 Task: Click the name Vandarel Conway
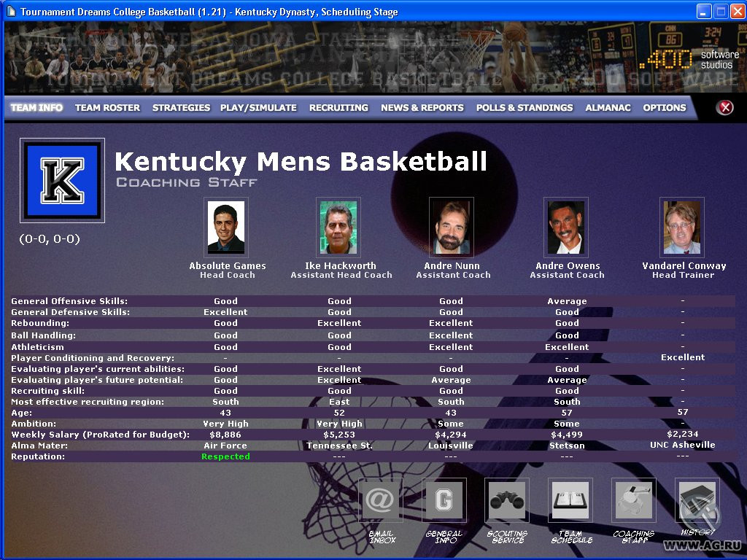click(684, 265)
